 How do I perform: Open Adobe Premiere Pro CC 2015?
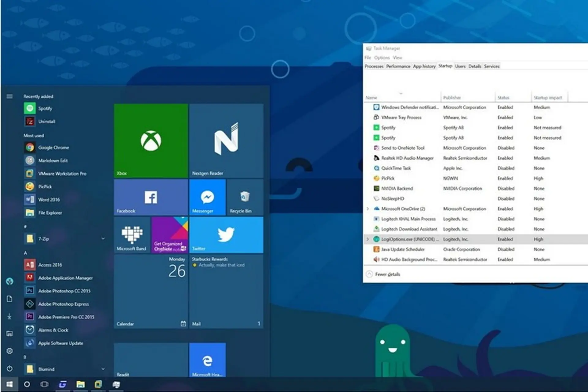(66, 317)
